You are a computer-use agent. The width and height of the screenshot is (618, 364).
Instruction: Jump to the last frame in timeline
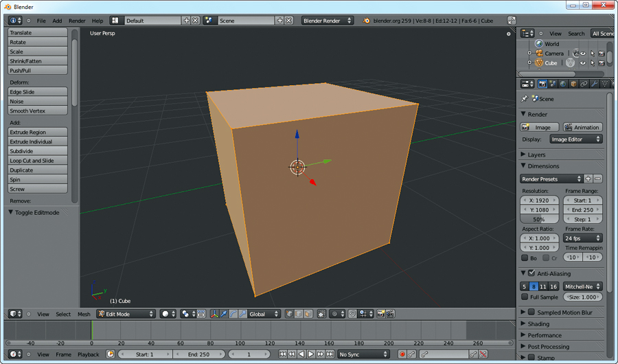330,354
